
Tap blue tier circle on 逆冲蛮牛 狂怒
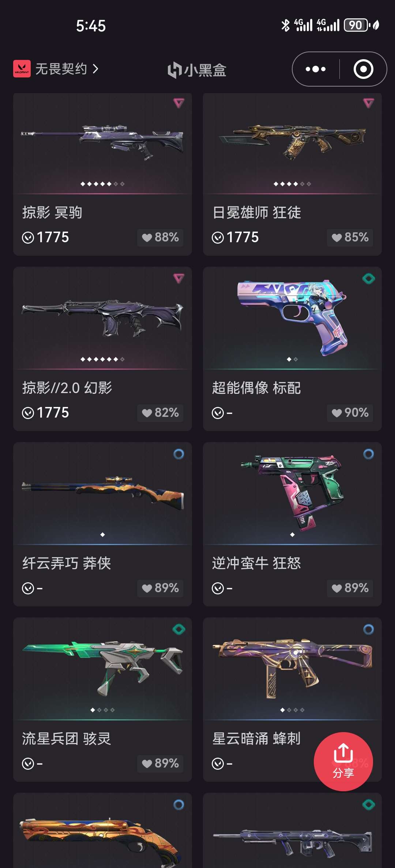(x=368, y=454)
